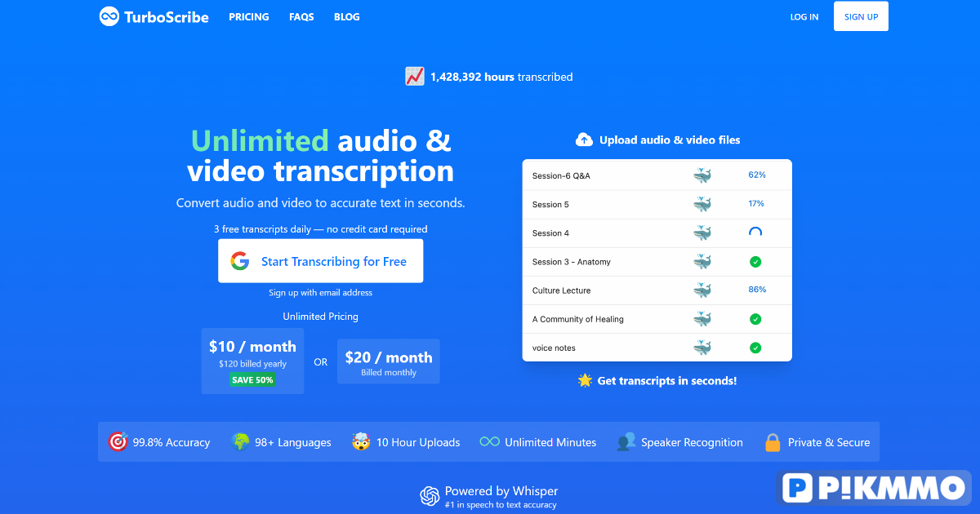Select the Session 5 file row
This screenshot has width=980, height=514.
(x=657, y=204)
